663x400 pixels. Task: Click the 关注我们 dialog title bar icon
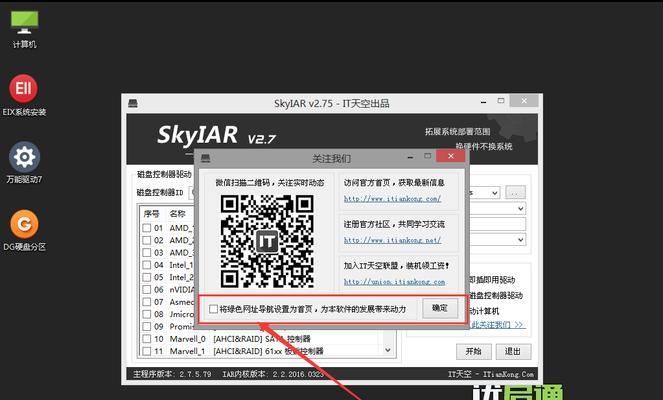pos(205,158)
